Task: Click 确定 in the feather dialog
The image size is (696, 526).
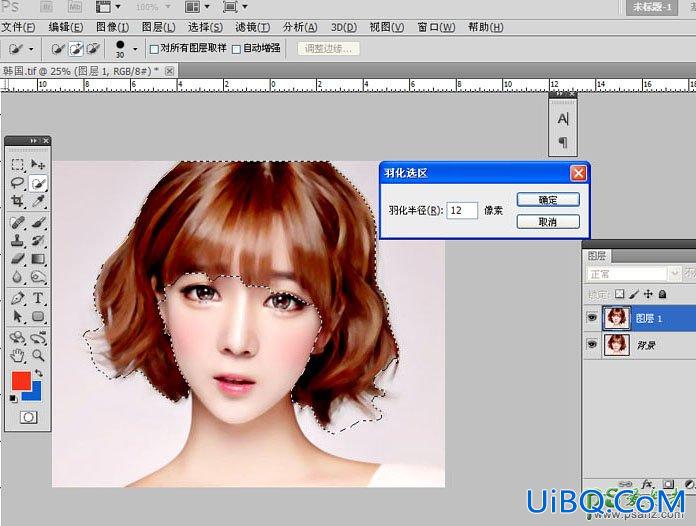Action: pos(548,200)
